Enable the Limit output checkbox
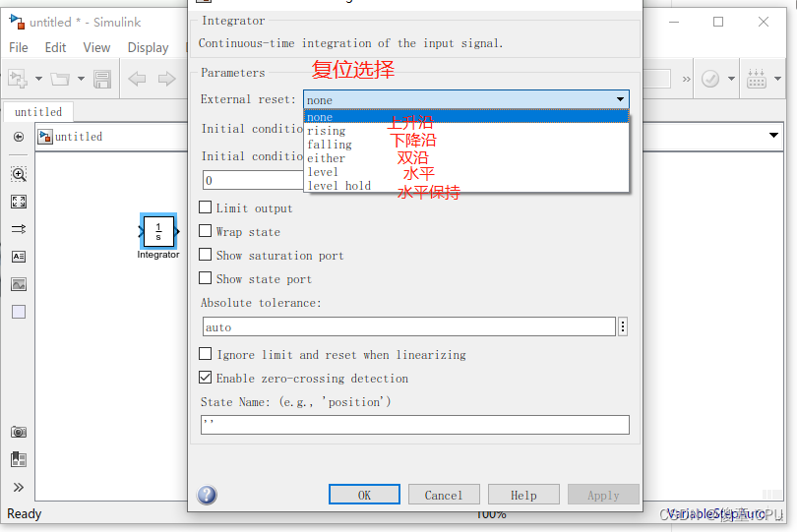 (206, 207)
